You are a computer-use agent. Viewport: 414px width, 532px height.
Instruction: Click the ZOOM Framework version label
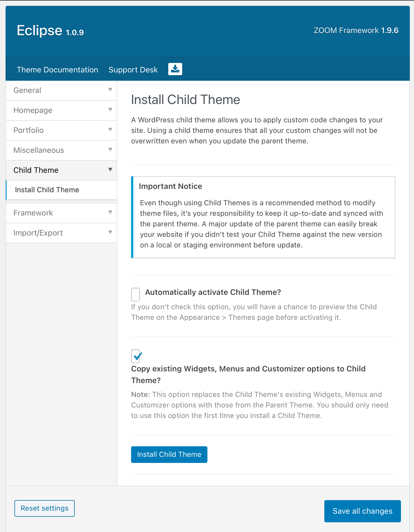356,31
